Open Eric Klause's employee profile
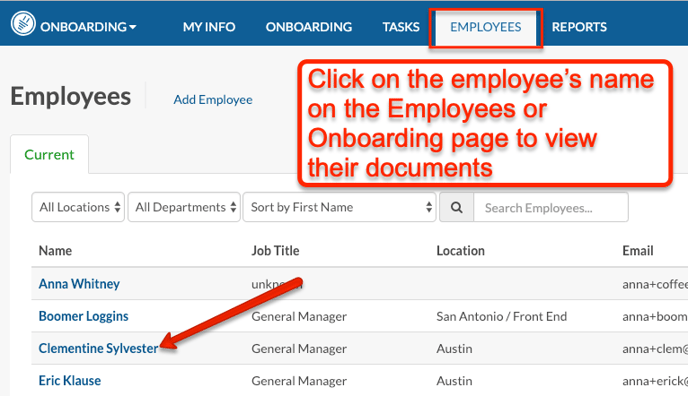The image size is (688, 396). (70, 381)
